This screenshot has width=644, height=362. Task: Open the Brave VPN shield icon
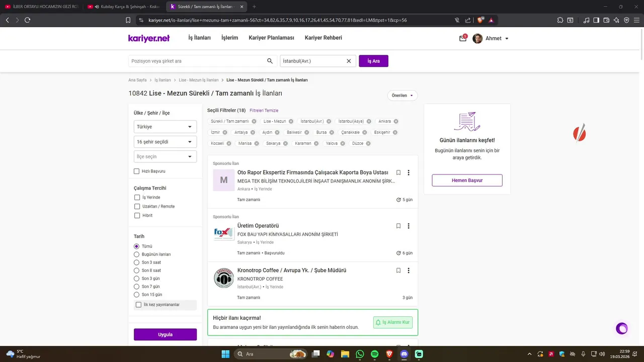point(626,20)
